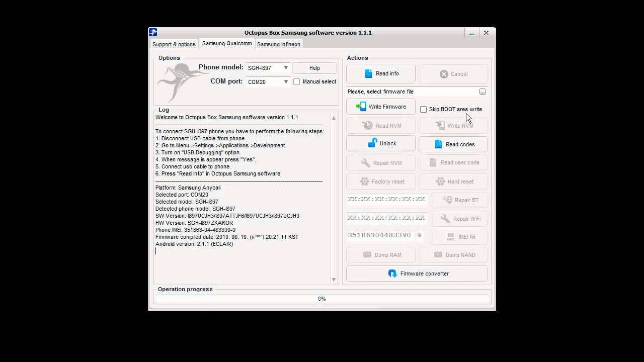Click the Hard reset gear icon
Image resolution: width=644 pixels, height=362 pixels.
click(440, 182)
